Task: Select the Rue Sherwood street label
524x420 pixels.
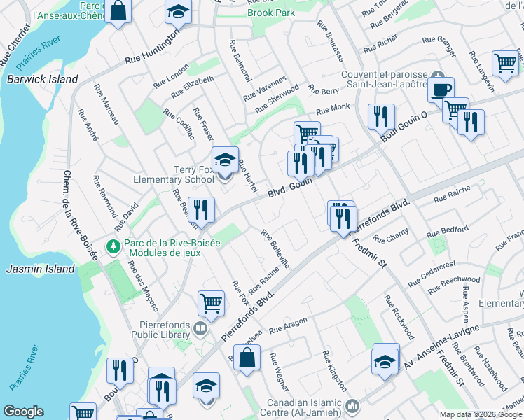Action: [277, 99]
